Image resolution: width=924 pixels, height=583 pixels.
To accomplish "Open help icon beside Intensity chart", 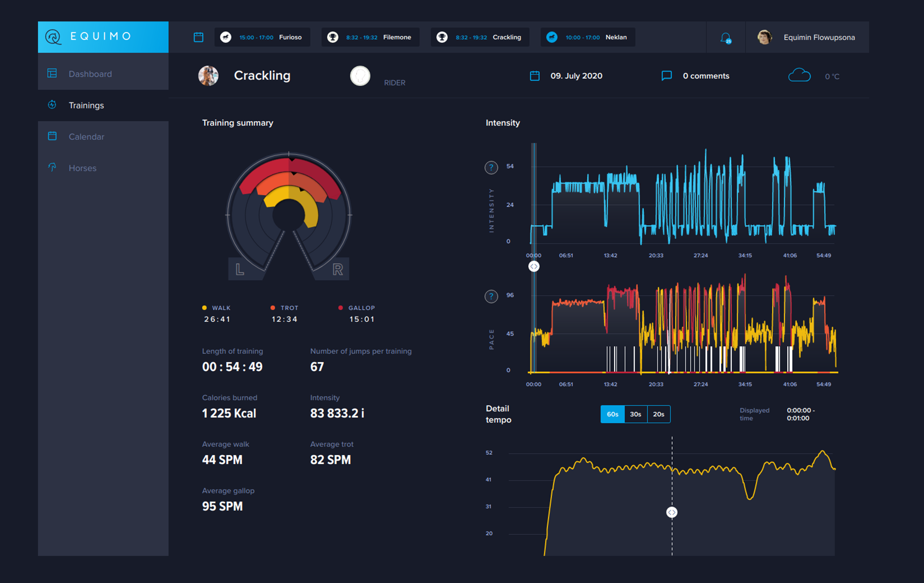I will tap(491, 168).
